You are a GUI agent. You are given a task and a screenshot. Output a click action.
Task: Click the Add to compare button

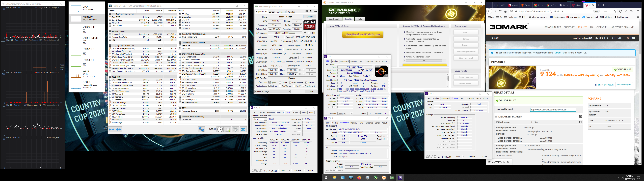[x=624, y=85]
